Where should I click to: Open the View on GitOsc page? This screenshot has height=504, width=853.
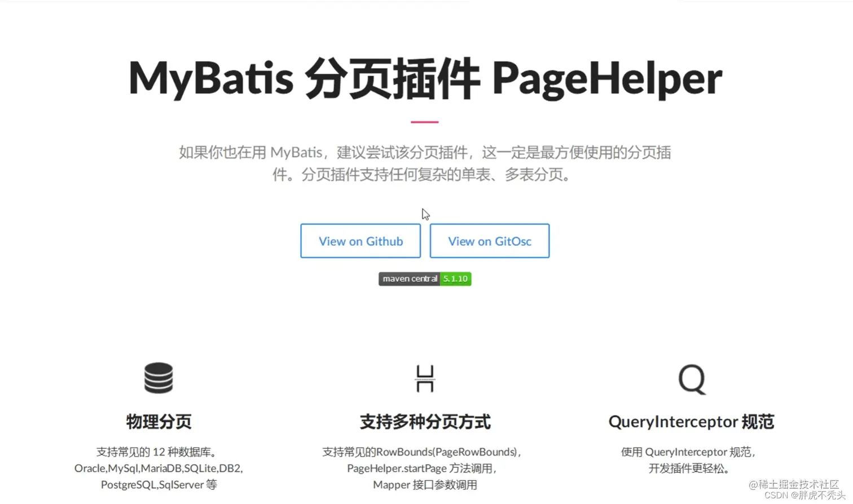coord(489,241)
